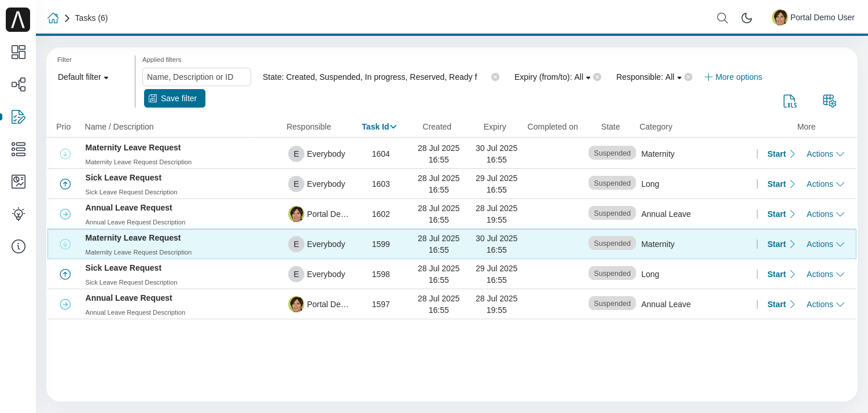Click the lightbulb icon in sidebar
Viewport: 868px width, 413px height.
18,214
